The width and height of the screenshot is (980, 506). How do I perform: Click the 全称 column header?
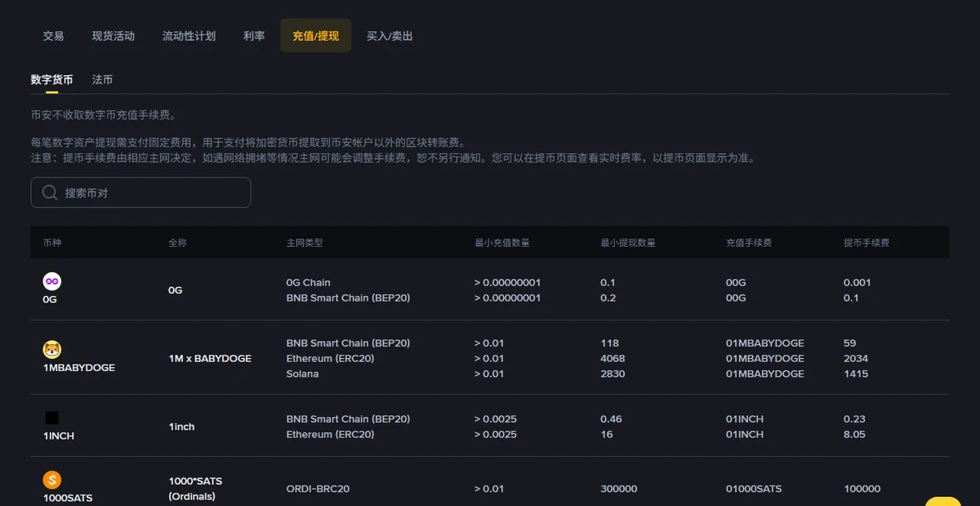click(178, 243)
